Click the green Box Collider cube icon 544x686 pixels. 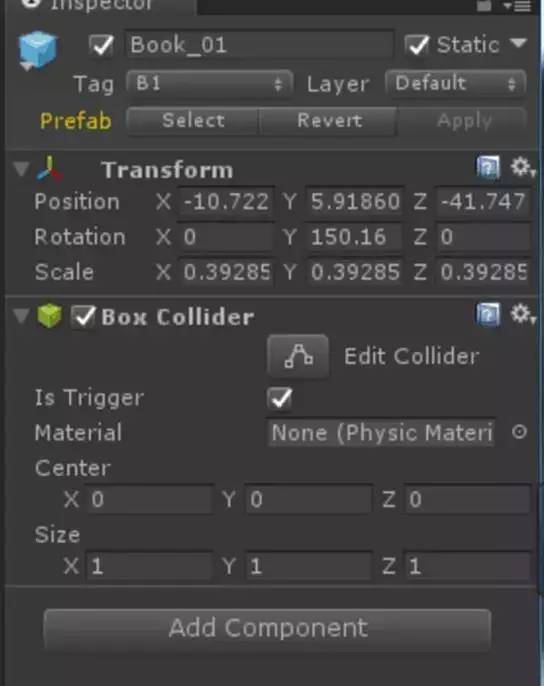point(49,315)
